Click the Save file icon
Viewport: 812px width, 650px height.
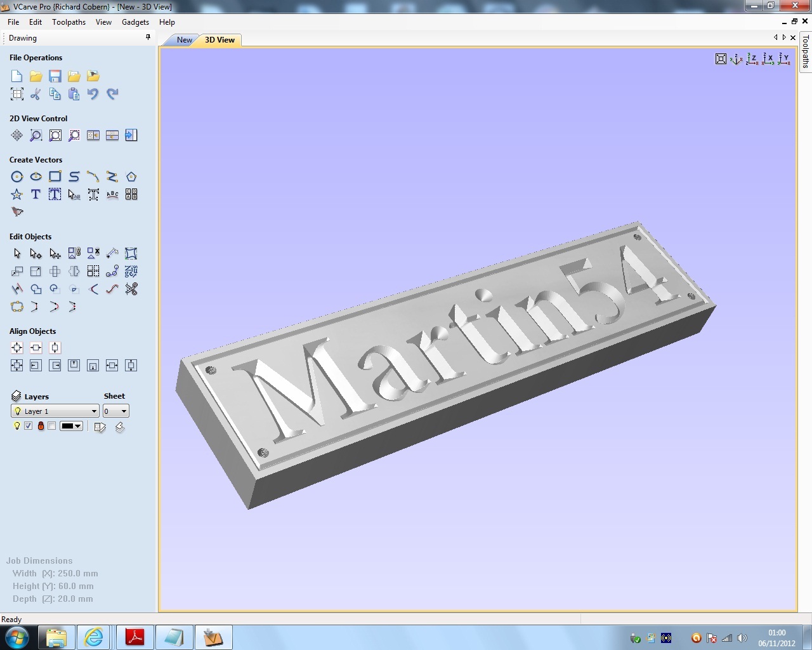pyautogui.click(x=55, y=77)
